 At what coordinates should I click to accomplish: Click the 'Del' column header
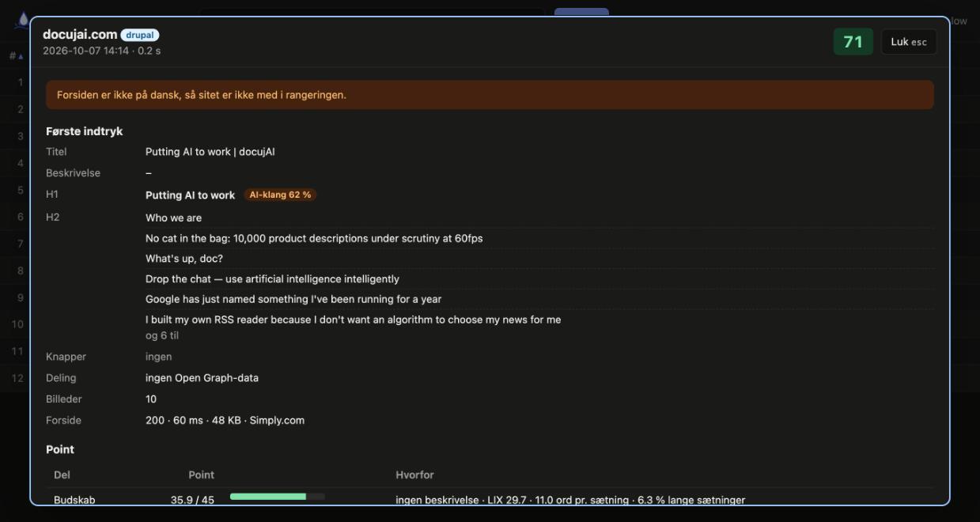click(x=62, y=475)
